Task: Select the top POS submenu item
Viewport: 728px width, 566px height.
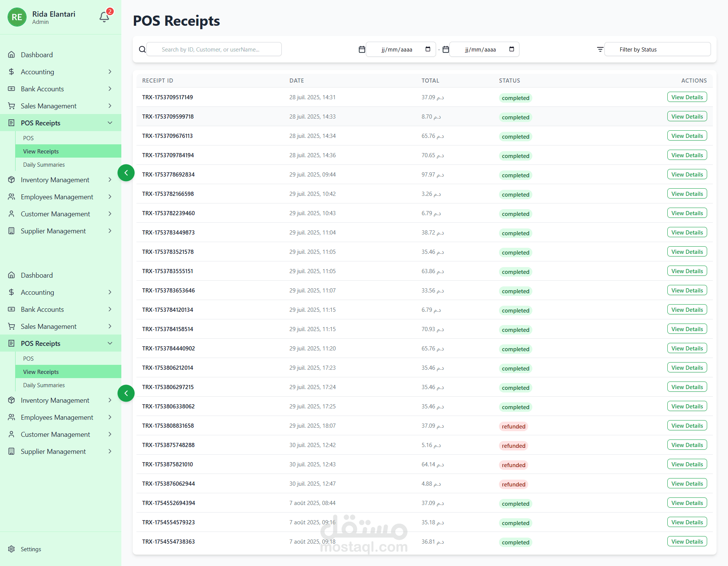Action: [28, 138]
